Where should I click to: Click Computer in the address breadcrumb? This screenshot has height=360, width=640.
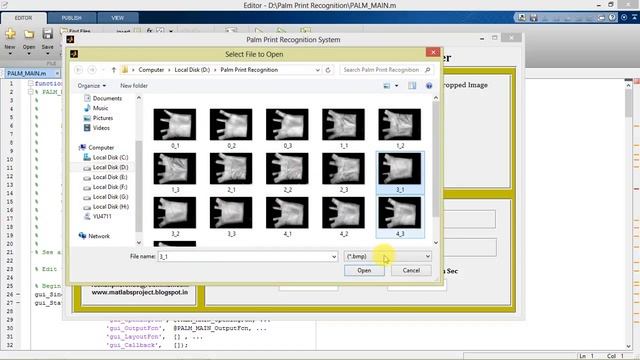coord(151,70)
